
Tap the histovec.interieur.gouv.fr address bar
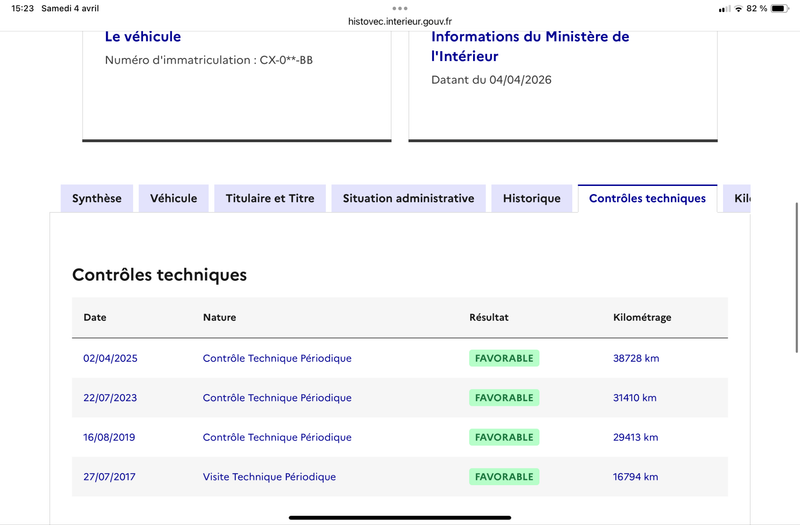pos(400,21)
